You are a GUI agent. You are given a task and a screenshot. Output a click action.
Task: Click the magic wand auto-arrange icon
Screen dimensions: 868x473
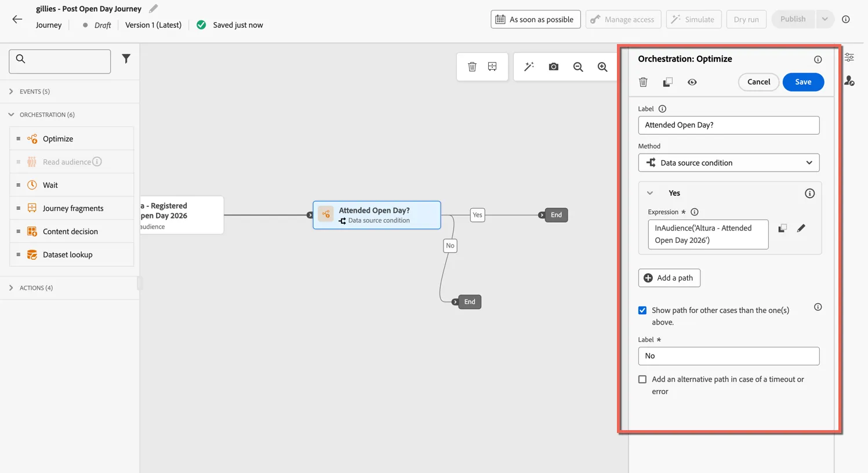coord(529,67)
